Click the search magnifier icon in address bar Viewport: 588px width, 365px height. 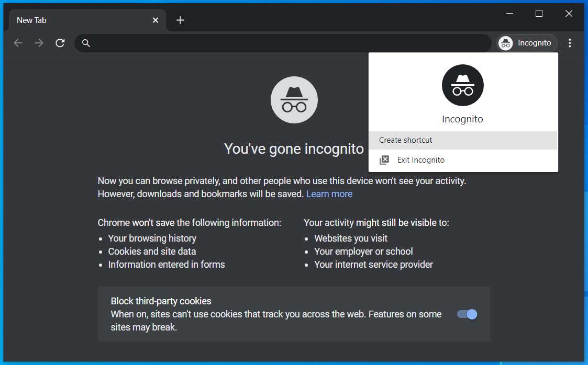(86, 43)
